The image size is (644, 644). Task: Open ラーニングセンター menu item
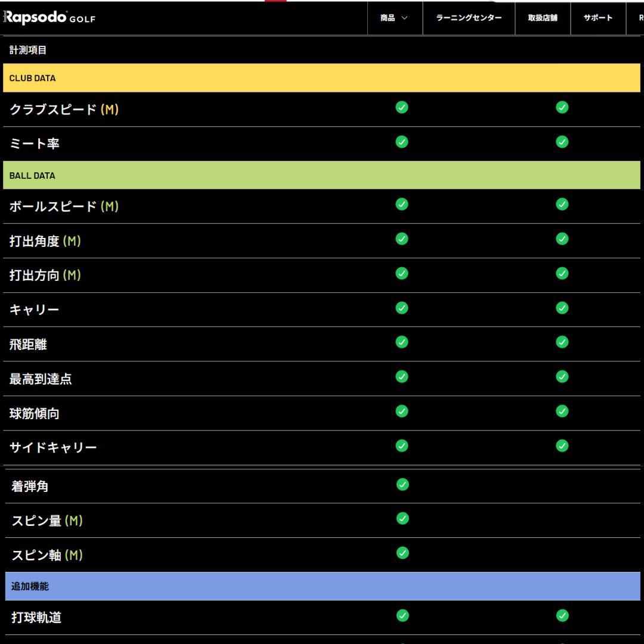(x=469, y=18)
